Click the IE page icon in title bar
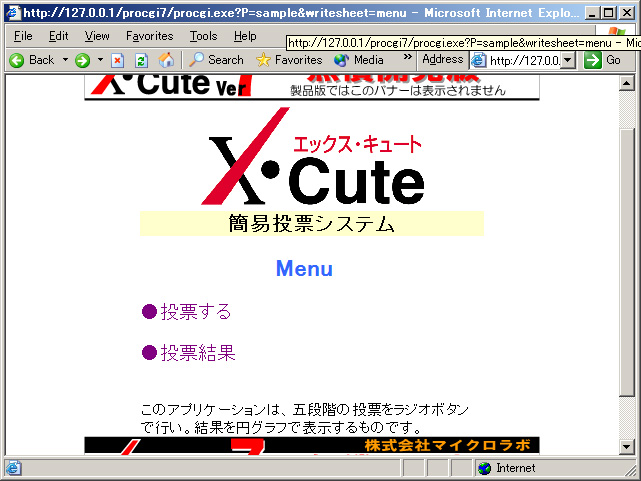 click(13, 13)
